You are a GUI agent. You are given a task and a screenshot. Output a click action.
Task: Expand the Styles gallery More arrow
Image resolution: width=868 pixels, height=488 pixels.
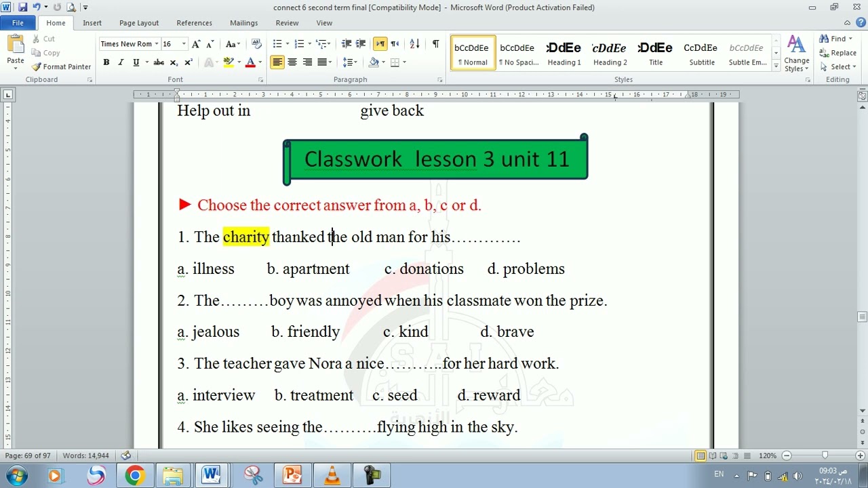pyautogui.click(x=776, y=65)
